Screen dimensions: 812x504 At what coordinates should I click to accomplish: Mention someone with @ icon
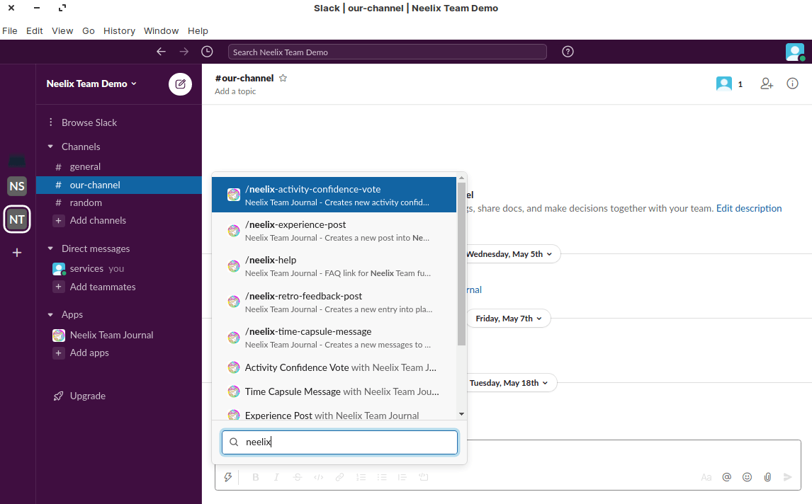[x=727, y=477]
